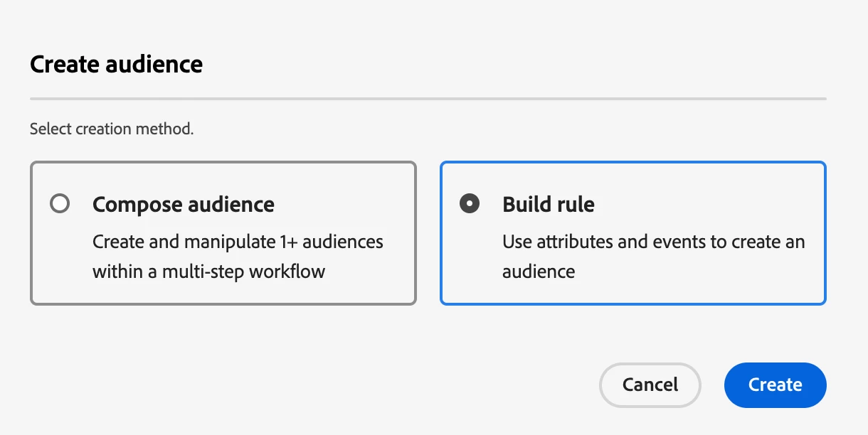Click blank area right of Compose audience title

coord(342,205)
